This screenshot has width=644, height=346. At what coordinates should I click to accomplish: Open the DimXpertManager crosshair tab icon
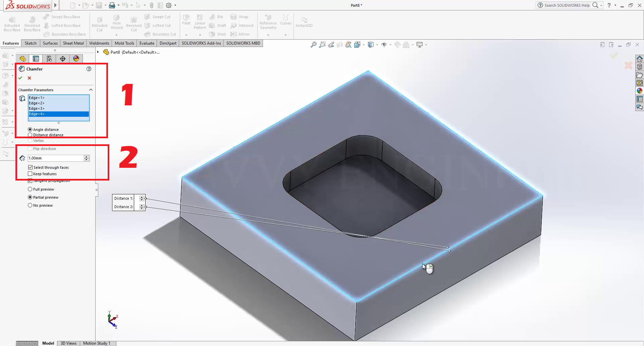pos(63,59)
